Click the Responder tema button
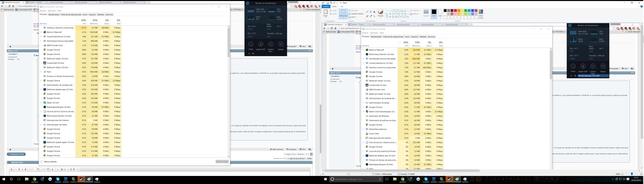 pyautogui.click(x=16, y=154)
